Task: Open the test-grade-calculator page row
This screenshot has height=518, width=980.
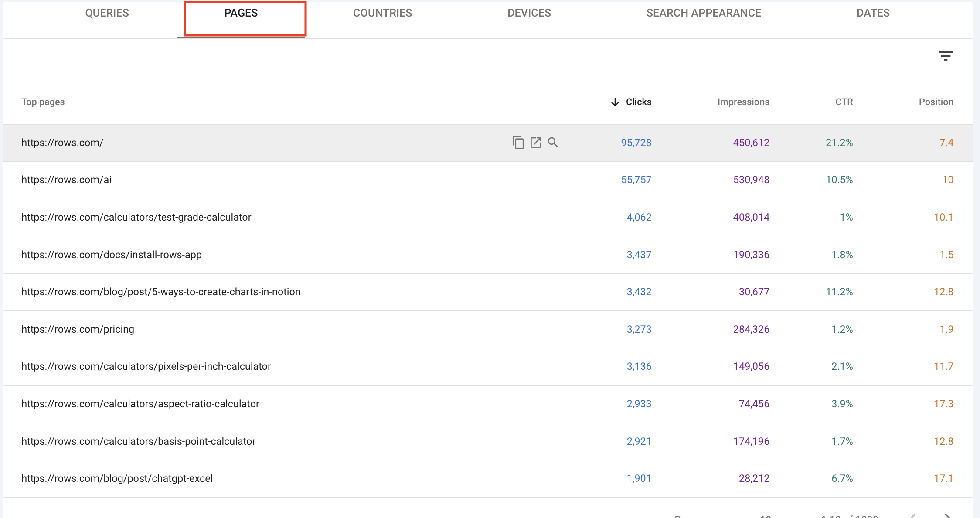Action: (x=487, y=218)
